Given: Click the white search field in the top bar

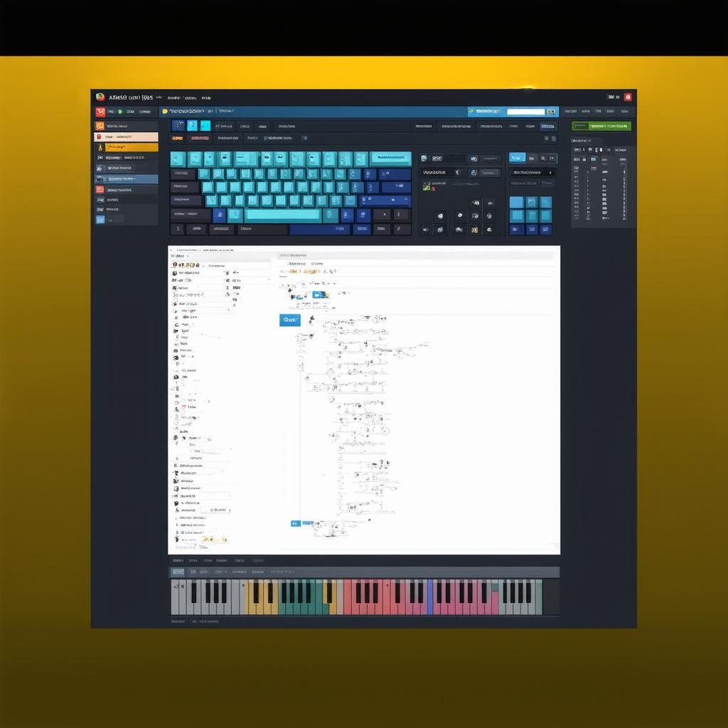Looking at the screenshot, I should [x=525, y=112].
